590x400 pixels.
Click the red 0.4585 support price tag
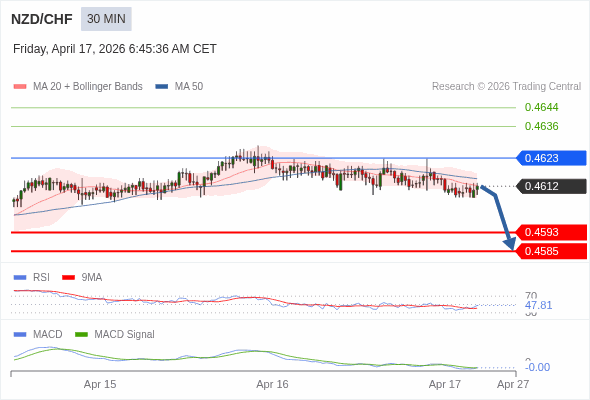point(551,251)
